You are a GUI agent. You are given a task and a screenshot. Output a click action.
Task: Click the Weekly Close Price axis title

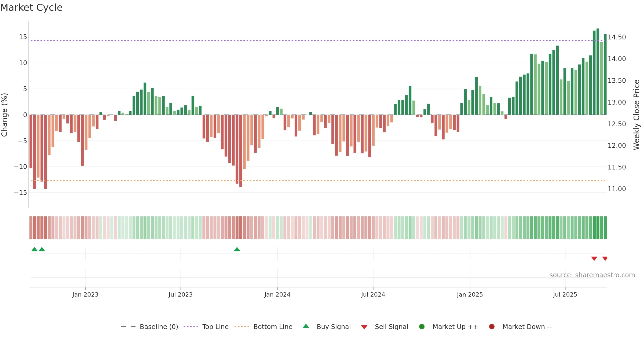[636, 115]
